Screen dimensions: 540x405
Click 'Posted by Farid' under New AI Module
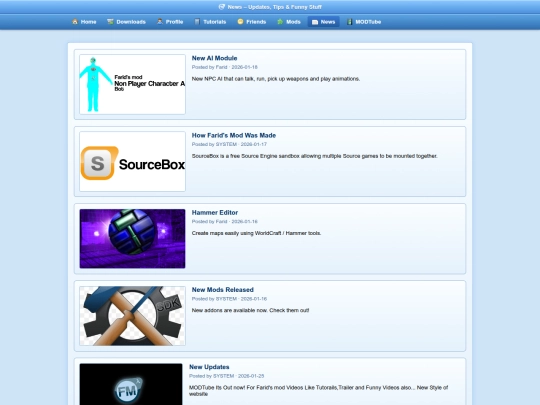[x=209, y=67]
